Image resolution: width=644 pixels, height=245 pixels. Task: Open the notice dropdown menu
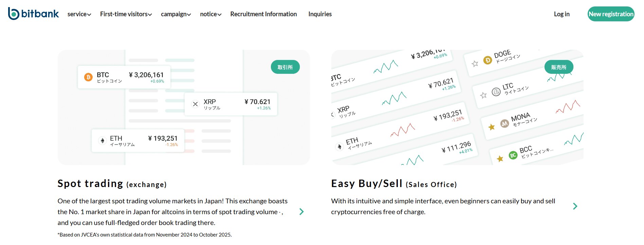point(210,14)
